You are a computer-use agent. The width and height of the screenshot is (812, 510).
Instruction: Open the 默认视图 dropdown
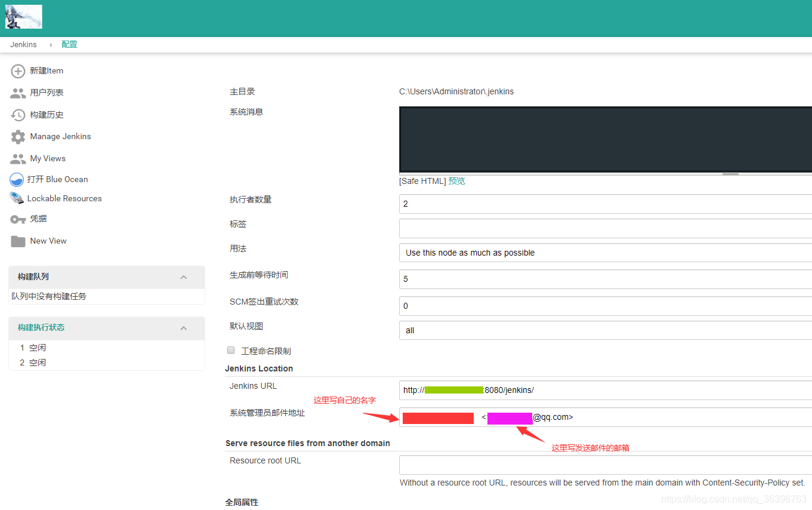tap(606, 330)
